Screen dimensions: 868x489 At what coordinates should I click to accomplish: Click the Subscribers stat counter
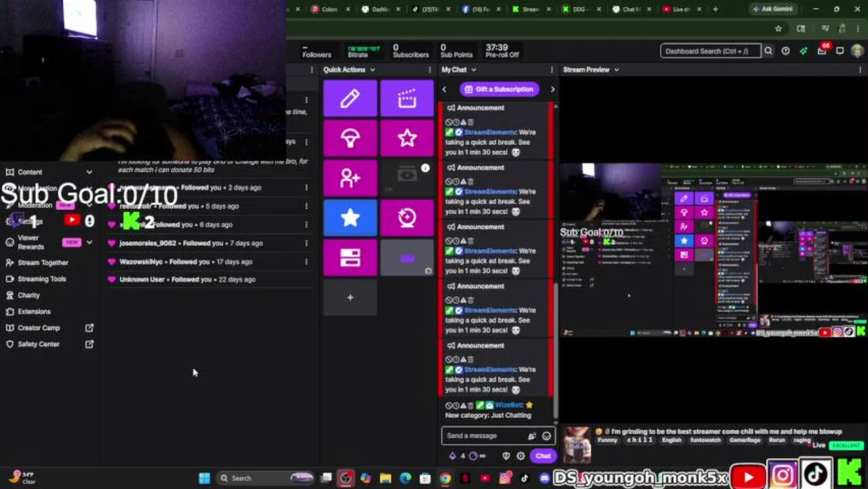point(410,51)
